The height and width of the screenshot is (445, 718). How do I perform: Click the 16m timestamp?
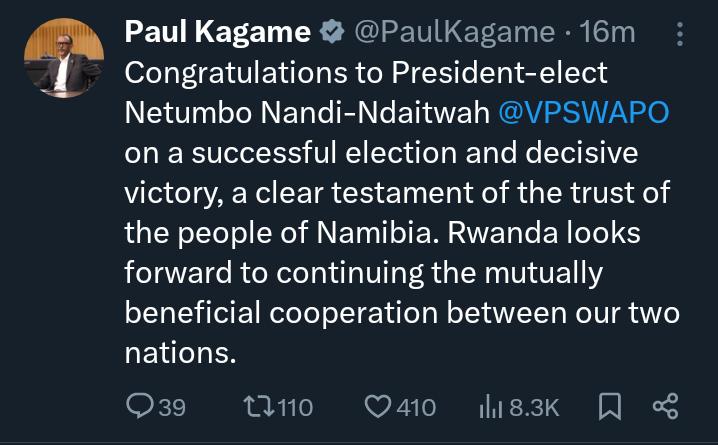pos(607,33)
